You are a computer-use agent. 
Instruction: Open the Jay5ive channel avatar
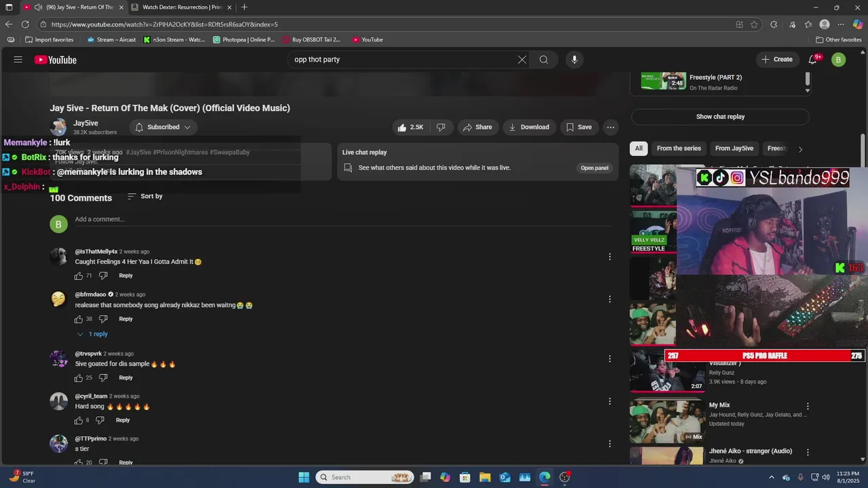click(x=59, y=127)
